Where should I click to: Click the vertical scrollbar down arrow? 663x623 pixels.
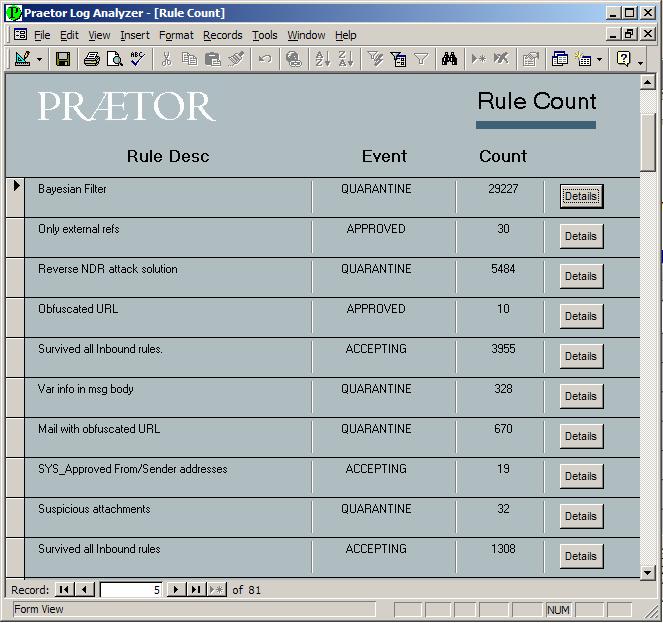coord(647,572)
